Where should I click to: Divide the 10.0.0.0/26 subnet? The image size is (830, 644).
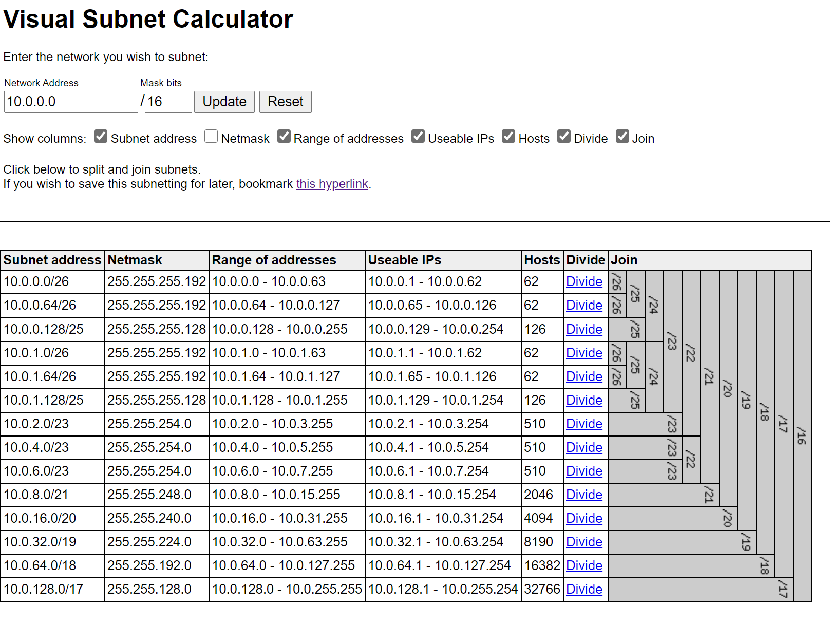click(584, 282)
